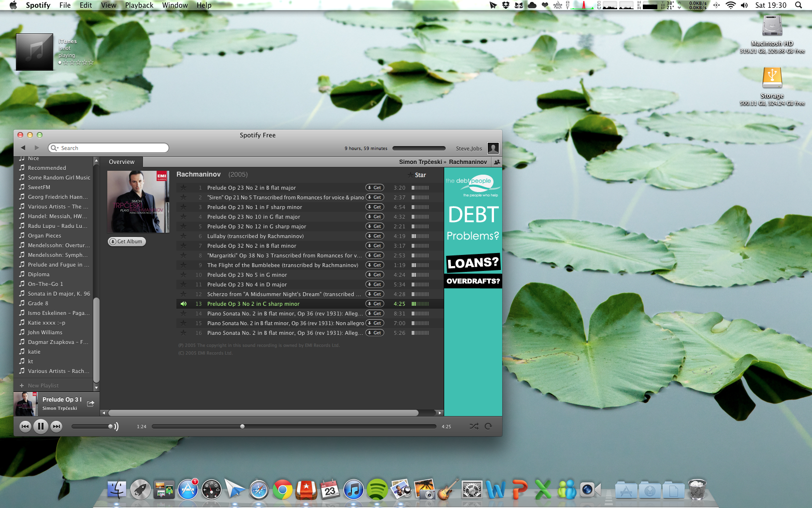Click the Spotify icon in the Dock
812x508 pixels.
(x=377, y=490)
